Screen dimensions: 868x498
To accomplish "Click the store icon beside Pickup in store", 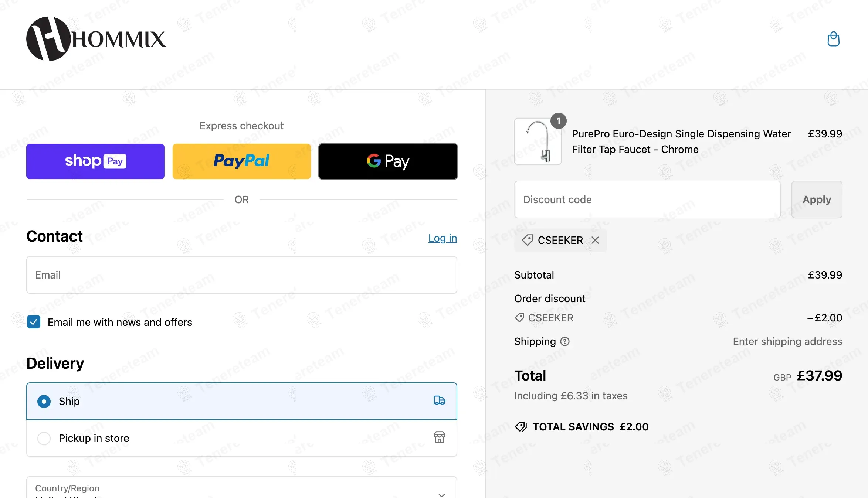I will [439, 437].
